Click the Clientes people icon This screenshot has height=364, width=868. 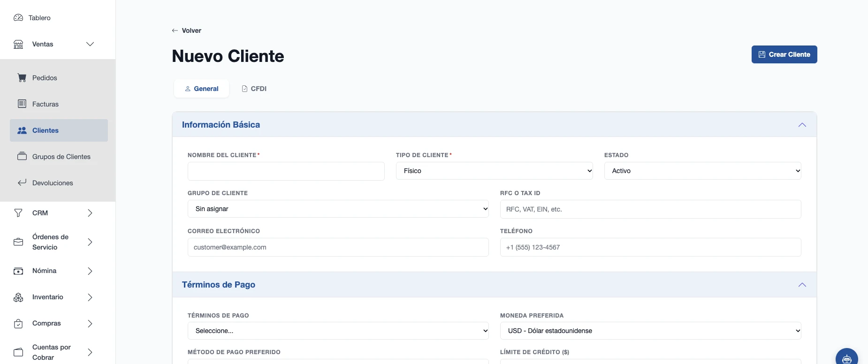click(x=22, y=130)
